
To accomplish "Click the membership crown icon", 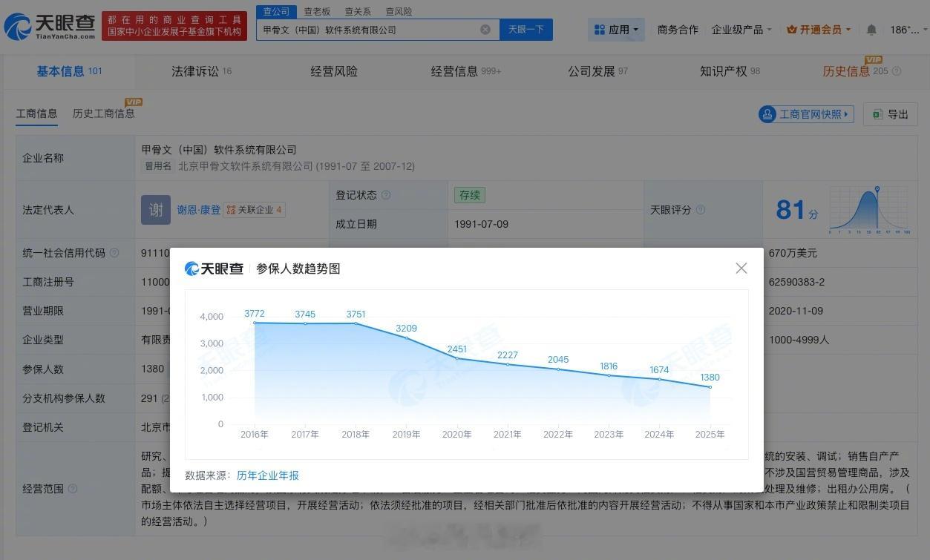I will pyautogui.click(x=791, y=30).
